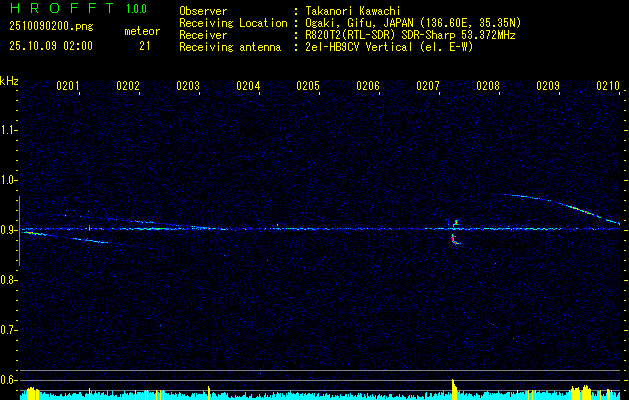Select the 0204 time marker
Image resolution: width=629 pixels, height=400 pixels.
(248, 86)
